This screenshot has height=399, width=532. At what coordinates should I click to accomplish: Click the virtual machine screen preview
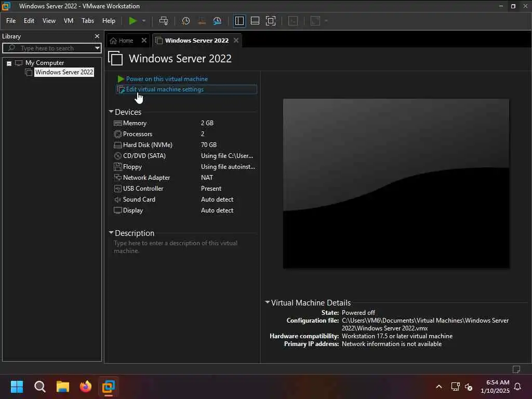coord(396,183)
